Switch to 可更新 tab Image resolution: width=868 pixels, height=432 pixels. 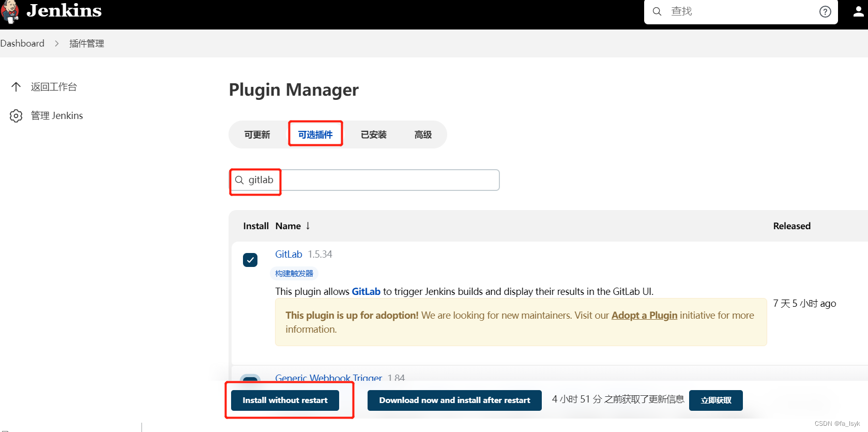257,135
